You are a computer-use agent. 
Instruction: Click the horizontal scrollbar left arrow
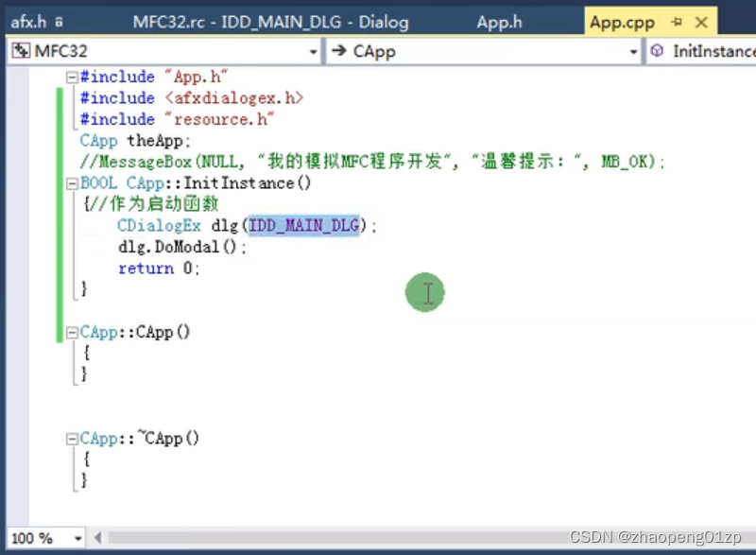click(98, 537)
